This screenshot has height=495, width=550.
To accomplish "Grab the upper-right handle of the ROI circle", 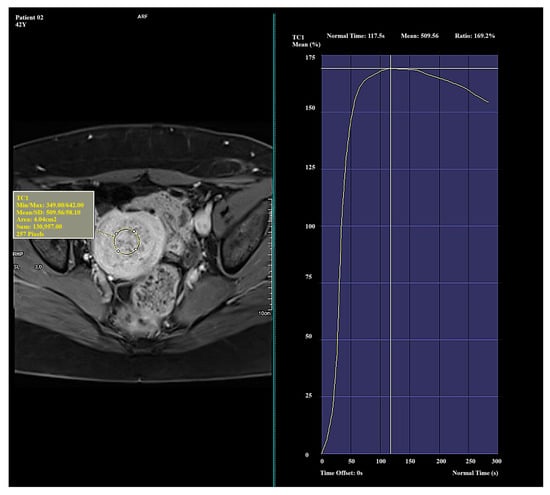I will [134, 231].
